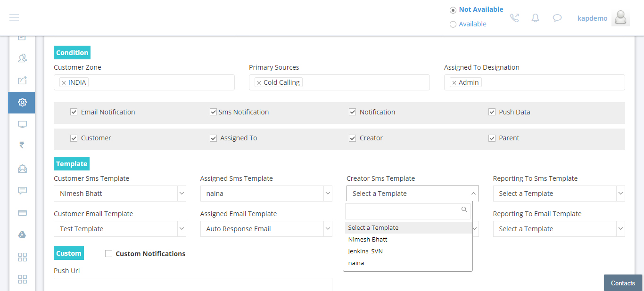Viewport: 644px width, 291px height.
Task: Open the Reporting To Sms Template dropdown
Action: point(559,194)
